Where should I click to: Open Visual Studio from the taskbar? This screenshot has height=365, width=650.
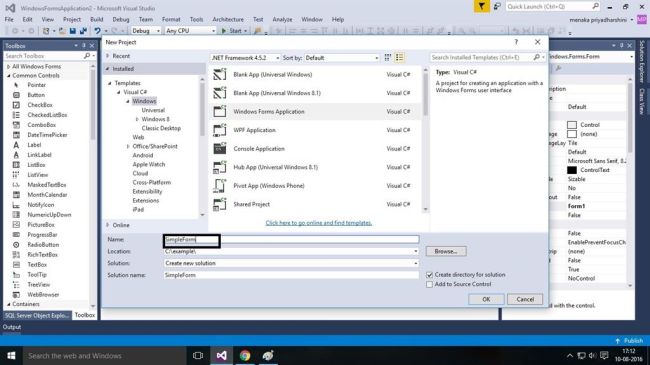[221, 355]
